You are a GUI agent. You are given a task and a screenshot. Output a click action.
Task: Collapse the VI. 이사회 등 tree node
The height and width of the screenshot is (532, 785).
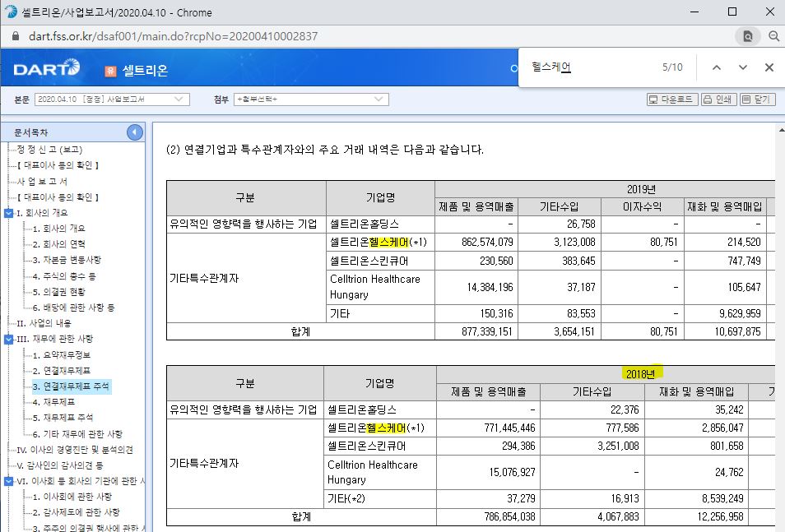[8, 481]
